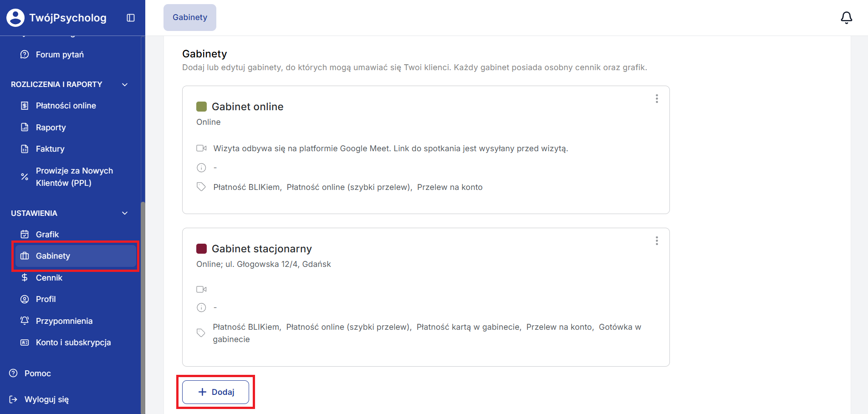
Task: Toggle the sidebar collapse icon
Action: (131, 18)
